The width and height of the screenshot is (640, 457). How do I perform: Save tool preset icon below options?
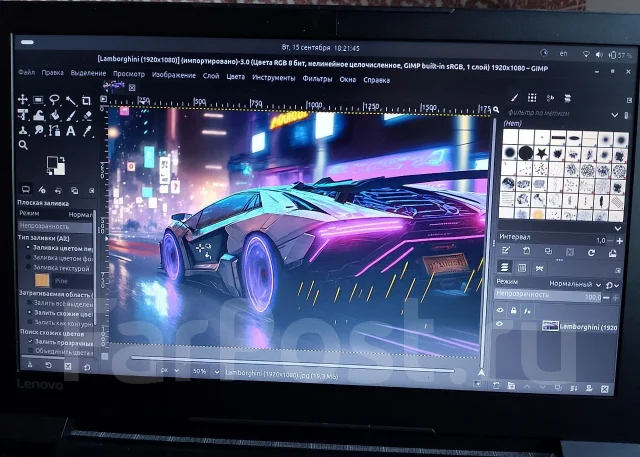[x=30, y=365]
